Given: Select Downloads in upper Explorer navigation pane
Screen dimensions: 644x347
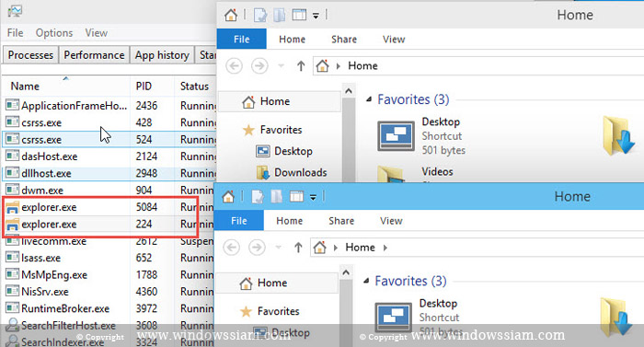Looking at the screenshot, I should click(300, 173).
